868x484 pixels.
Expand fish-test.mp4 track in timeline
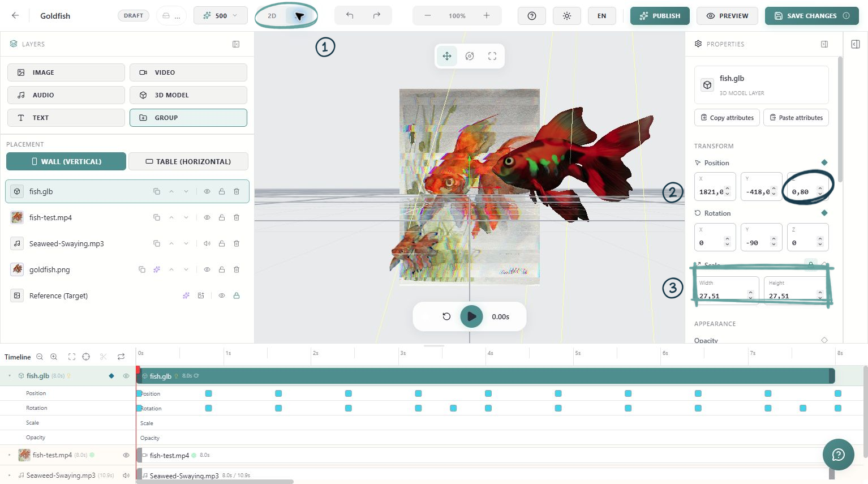click(x=10, y=455)
